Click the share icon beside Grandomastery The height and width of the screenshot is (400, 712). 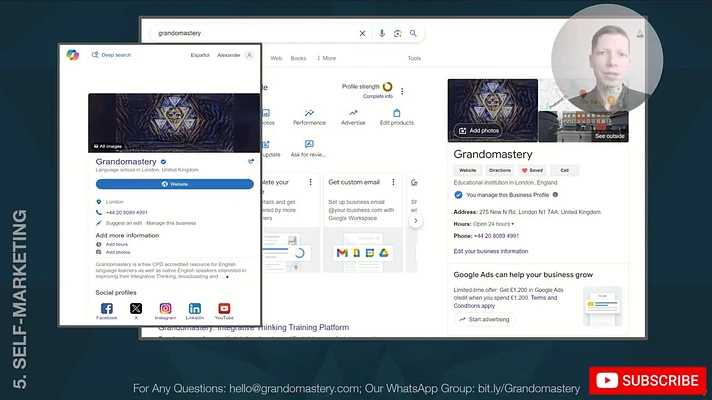[x=251, y=162]
